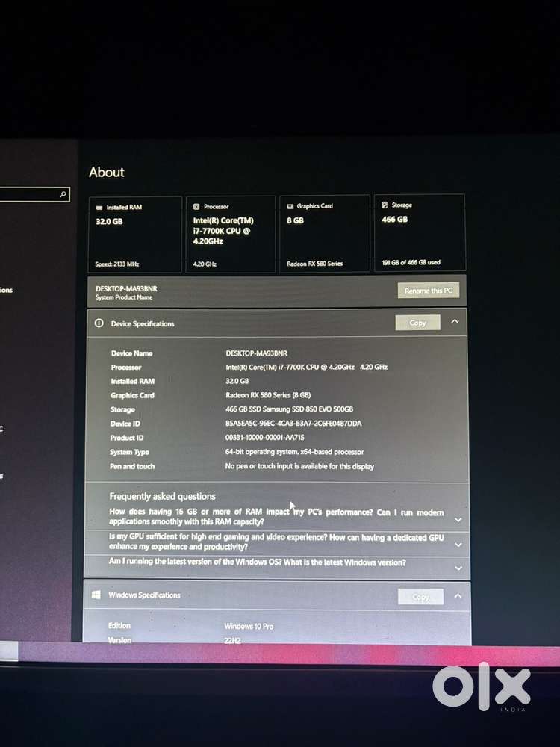Focus the settings search field
The width and height of the screenshot is (560, 747).
pyautogui.click(x=34, y=194)
